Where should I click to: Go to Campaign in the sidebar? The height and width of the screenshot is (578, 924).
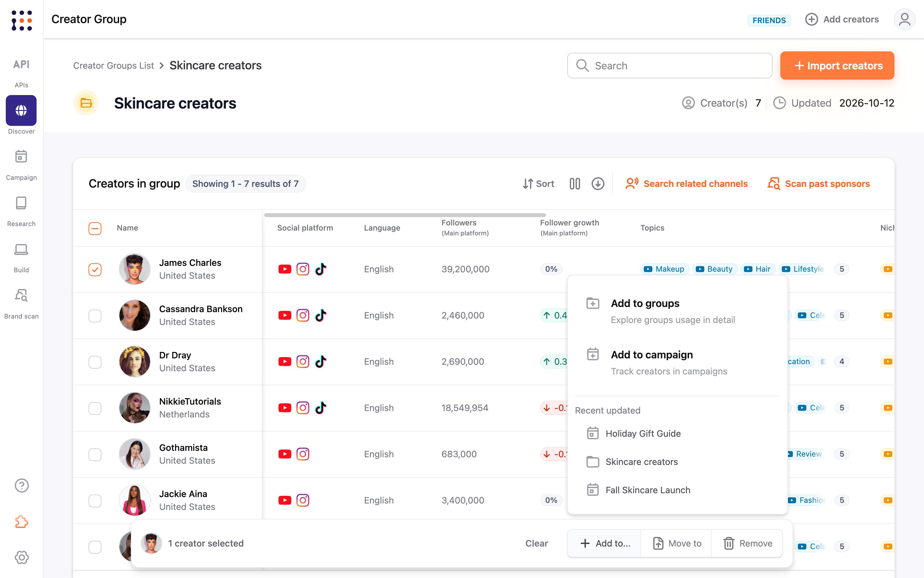pyautogui.click(x=21, y=165)
